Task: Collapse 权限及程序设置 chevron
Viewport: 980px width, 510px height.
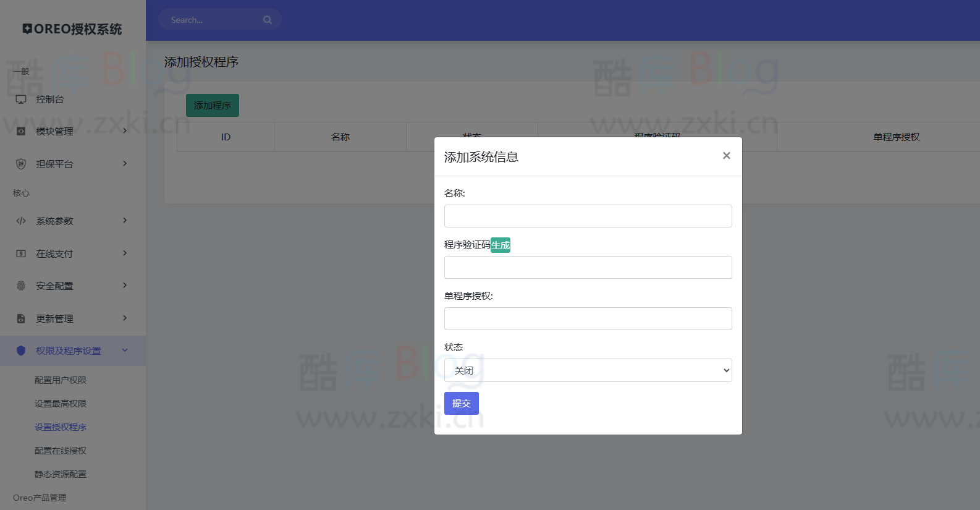Action: pos(125,350)
